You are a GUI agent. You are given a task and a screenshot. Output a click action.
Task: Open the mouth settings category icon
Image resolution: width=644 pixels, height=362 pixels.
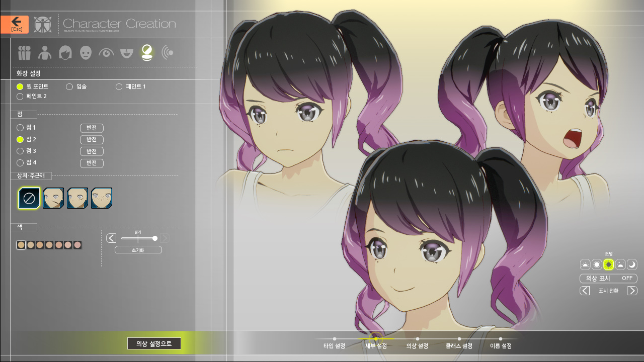(x=127, y=52)
